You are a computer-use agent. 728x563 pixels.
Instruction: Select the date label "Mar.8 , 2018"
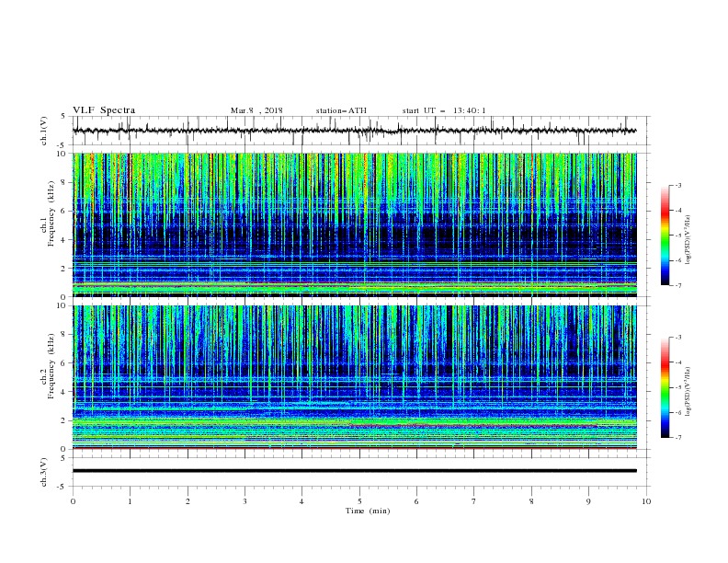[256, 110]
